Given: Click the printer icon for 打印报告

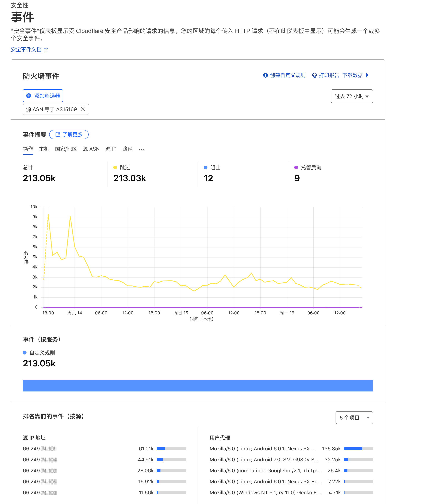Looking at the screenshot, I should click(x=314, y=75).
